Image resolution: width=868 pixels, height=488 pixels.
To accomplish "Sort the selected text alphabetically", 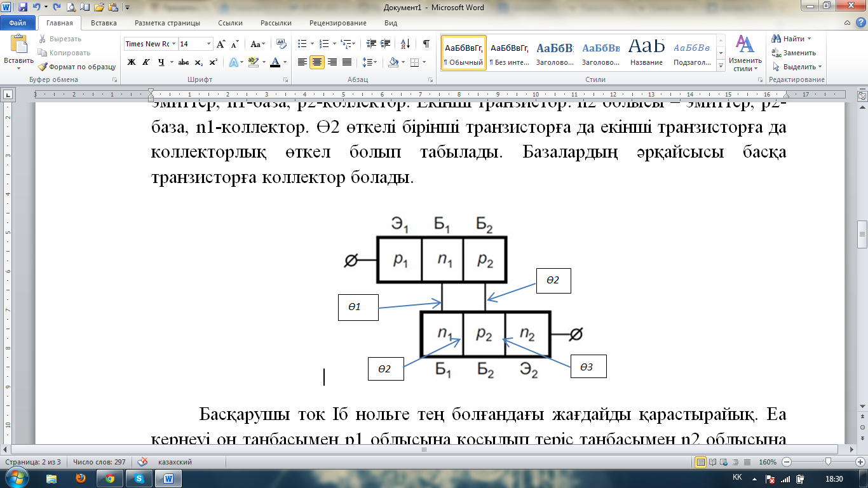I will point(405,44).
